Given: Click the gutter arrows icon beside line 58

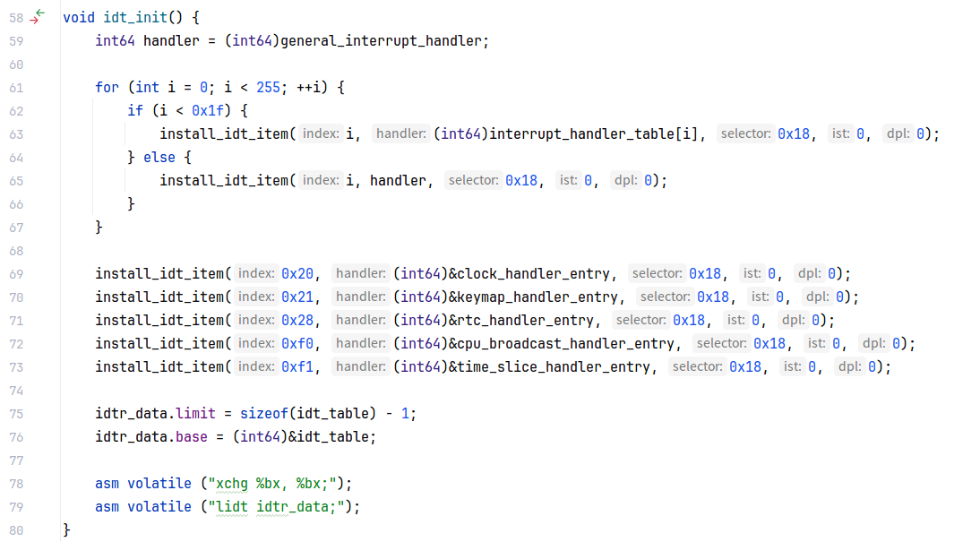Looking at the screenshot, I should (38, 16).
